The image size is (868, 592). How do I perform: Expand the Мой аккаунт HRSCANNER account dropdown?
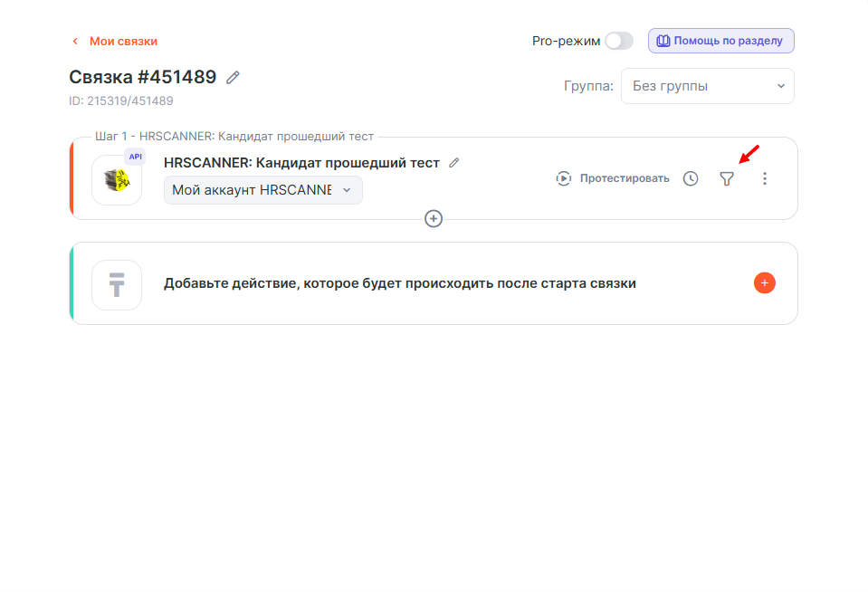262,190
